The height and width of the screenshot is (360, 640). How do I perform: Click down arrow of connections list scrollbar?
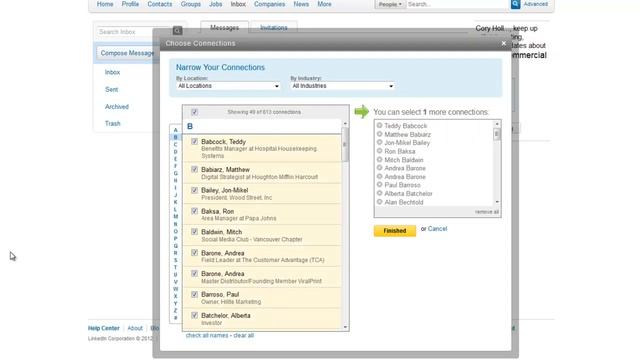345,327
